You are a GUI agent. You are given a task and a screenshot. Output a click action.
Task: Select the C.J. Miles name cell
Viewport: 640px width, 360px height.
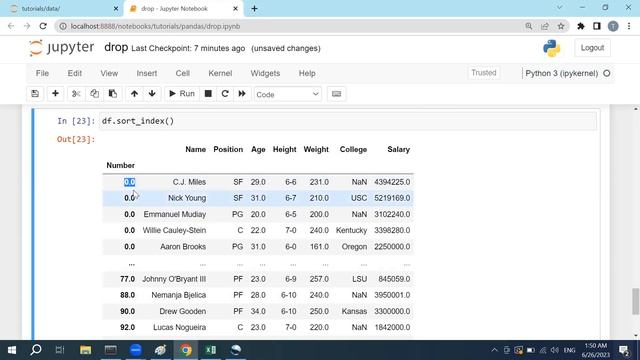point(189,182)
